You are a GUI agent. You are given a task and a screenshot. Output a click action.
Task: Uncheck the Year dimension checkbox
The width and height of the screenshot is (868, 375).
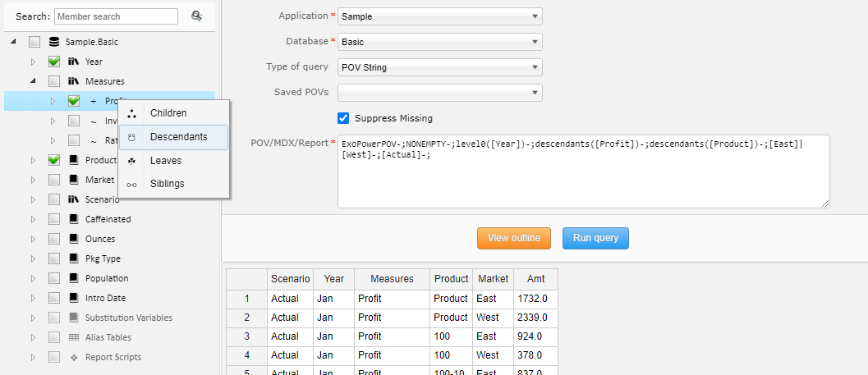click(54, 62)
